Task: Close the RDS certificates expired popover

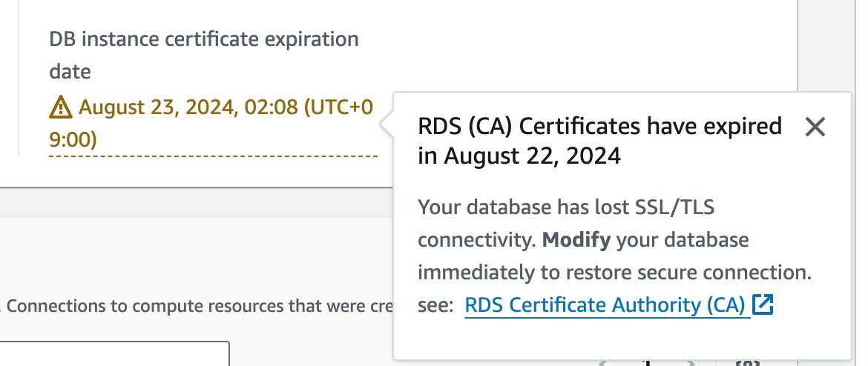Action: (815, 127)
